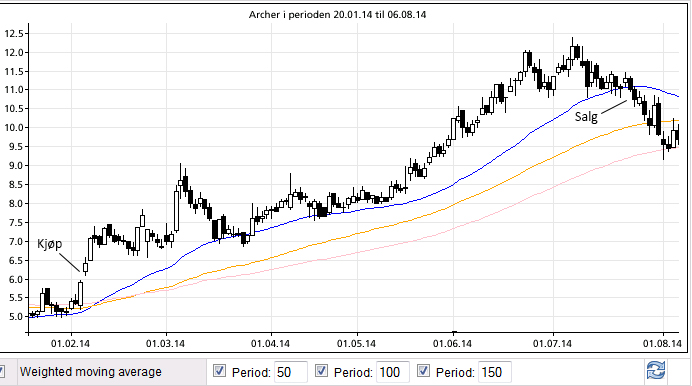Click the 10.0 price axis label
The width and height of the screenshot is (692, 386).
14,128
